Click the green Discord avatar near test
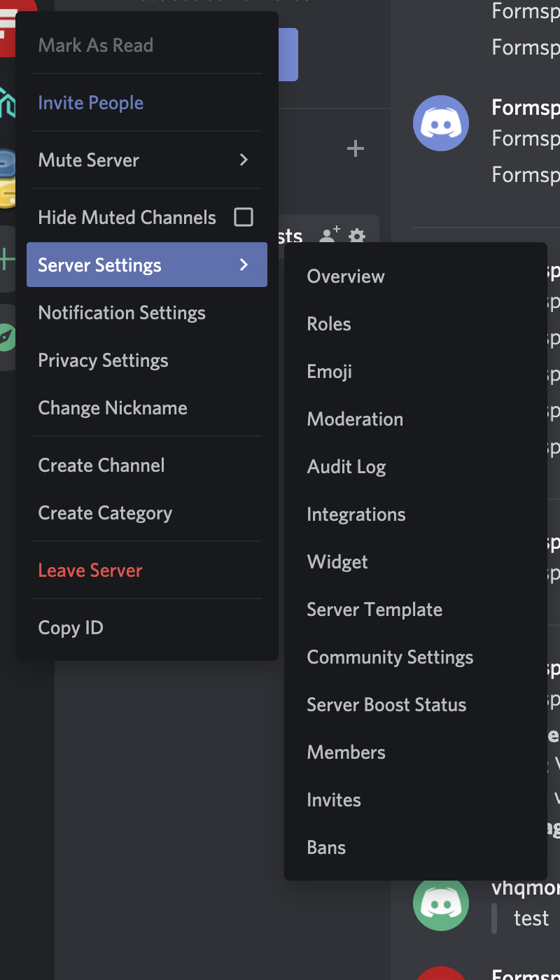Screen dimensions: 560x980 [440, 903]
